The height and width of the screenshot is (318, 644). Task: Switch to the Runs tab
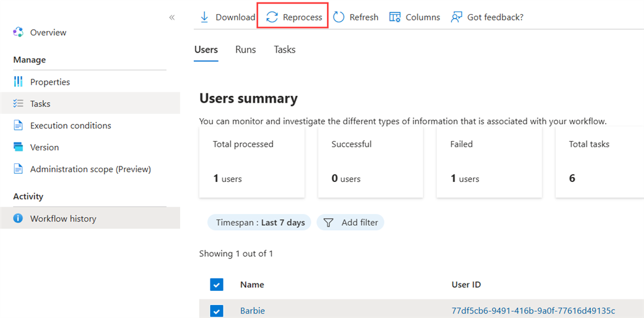click(245, 49)
